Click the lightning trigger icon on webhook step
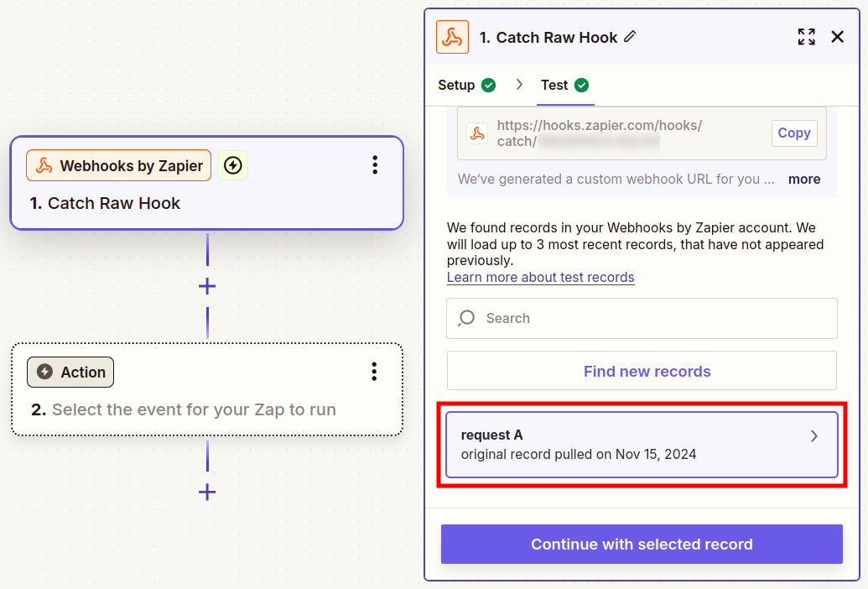868x589 pixels. [232, 166]
